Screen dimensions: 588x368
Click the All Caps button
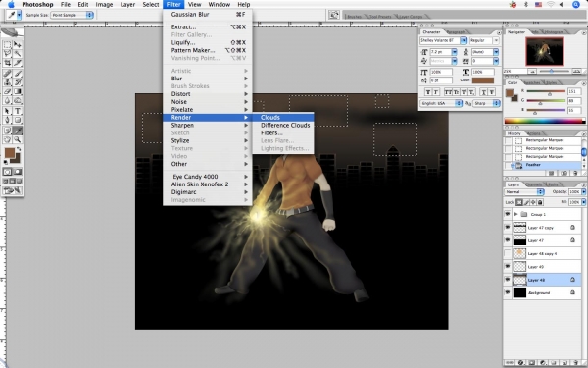click(x=448, y=92)
